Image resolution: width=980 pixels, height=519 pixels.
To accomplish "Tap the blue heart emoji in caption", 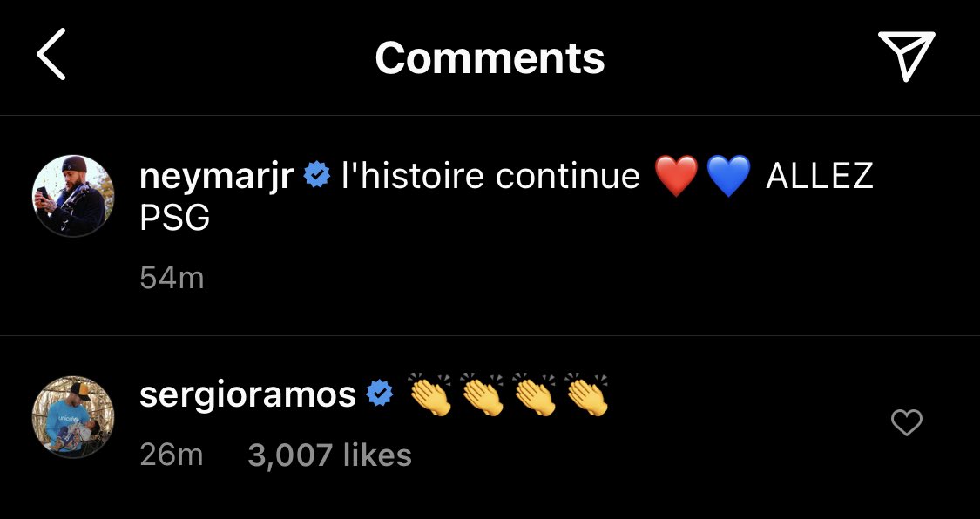I will 728,177.
